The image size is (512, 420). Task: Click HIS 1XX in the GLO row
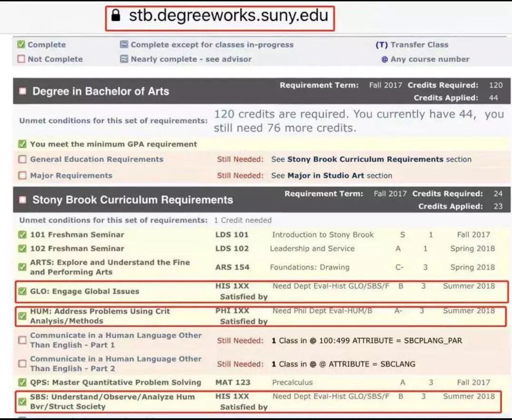232,286
